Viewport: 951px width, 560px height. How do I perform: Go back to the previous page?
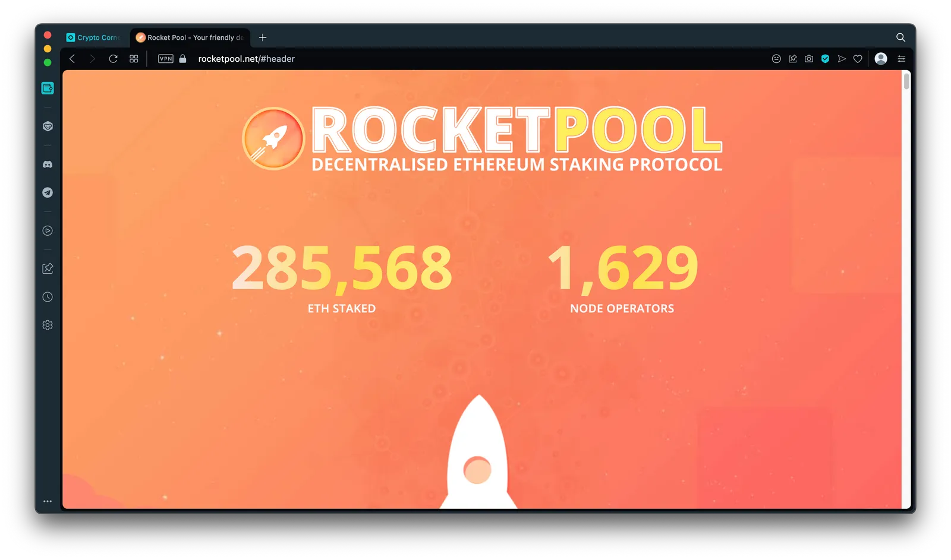point(73,59)
